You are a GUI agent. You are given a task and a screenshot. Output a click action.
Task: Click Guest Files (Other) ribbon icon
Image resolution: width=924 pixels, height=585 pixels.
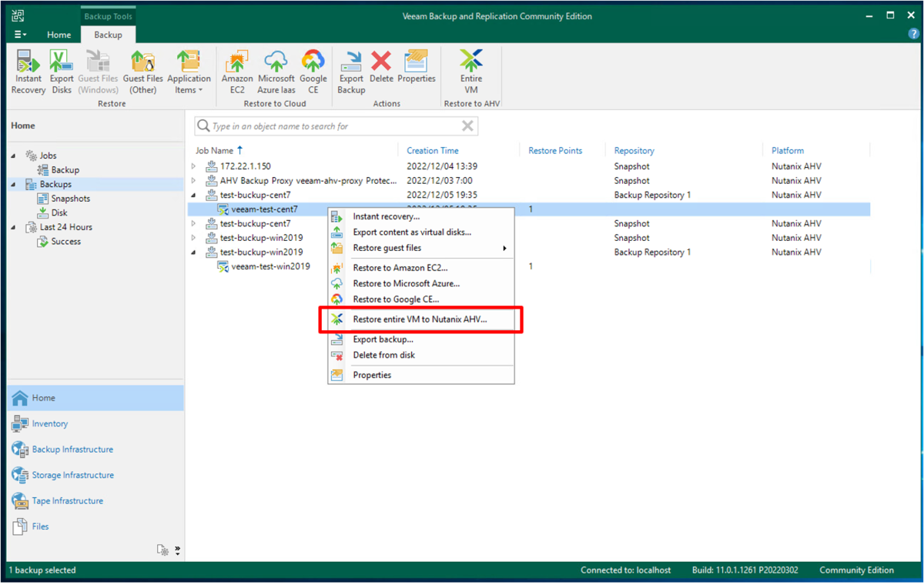pyautogui.click(x=143, y=72)
